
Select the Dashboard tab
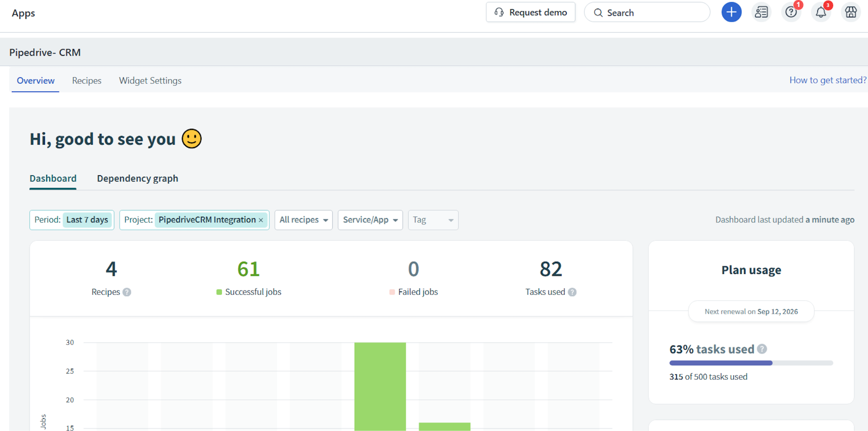(x=53, y=178)
